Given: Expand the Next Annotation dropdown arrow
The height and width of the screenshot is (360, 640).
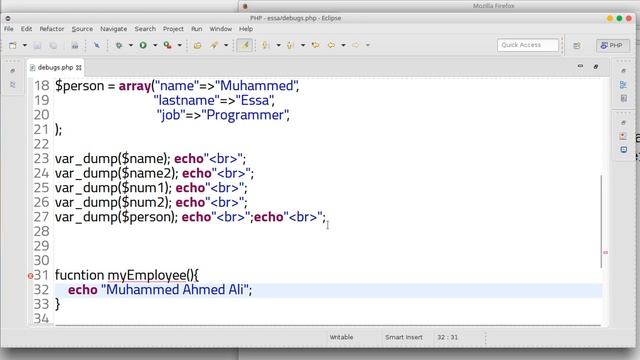Looking at the screenshot, I should click(x=278, y=45).
